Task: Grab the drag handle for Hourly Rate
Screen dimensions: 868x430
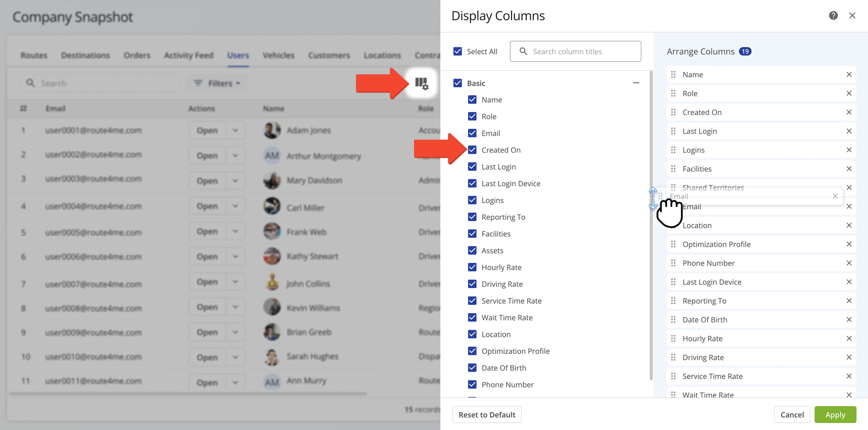Action: point(673,338)
